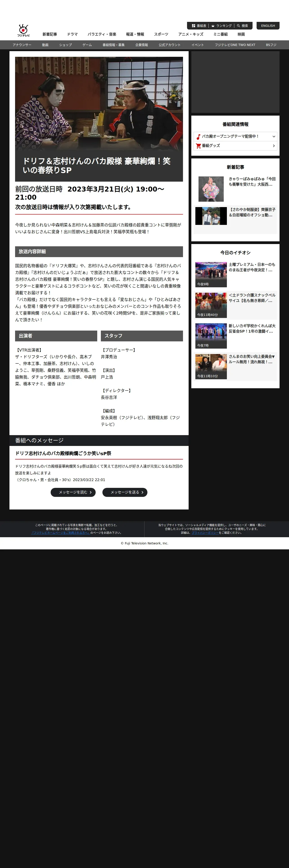The image size is (289, 868).
Task: Open 映画 menu item
Action: click(241, 34)
